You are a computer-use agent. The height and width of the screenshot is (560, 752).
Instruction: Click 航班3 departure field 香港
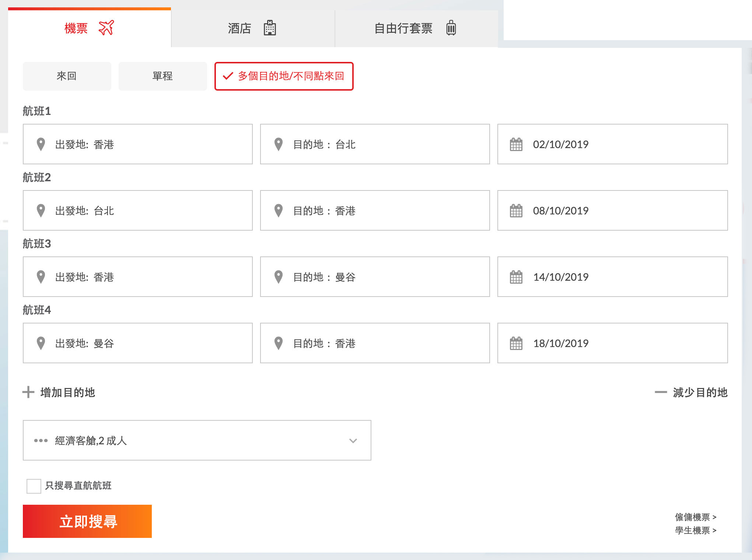click(138, 277)
